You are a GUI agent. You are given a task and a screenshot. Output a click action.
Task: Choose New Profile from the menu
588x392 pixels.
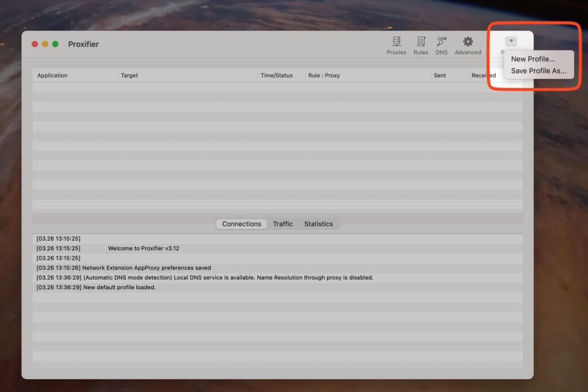click(533, 59)
